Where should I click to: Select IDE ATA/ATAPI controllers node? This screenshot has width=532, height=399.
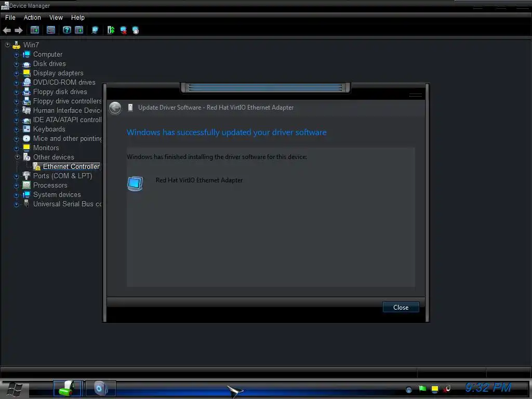coord(67,120)
